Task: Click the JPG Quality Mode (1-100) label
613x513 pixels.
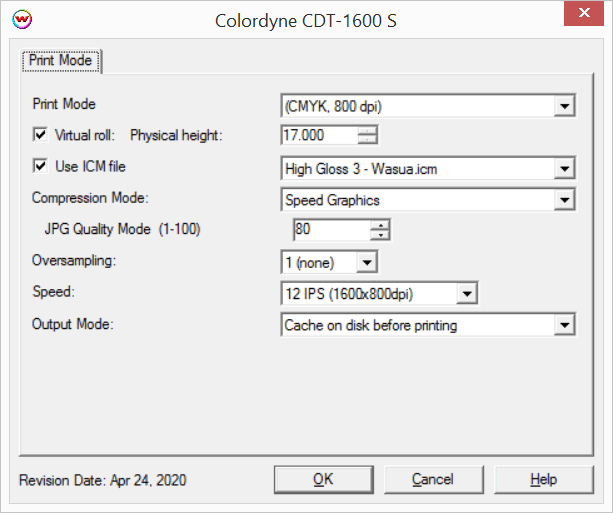Action: click(x=122, y=229)
